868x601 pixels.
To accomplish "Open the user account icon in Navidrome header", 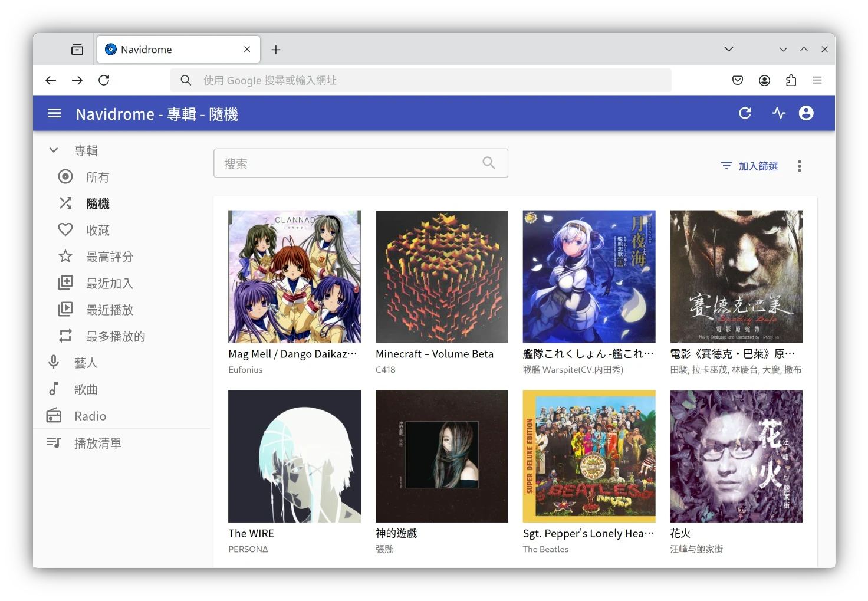I will [806, 113].
